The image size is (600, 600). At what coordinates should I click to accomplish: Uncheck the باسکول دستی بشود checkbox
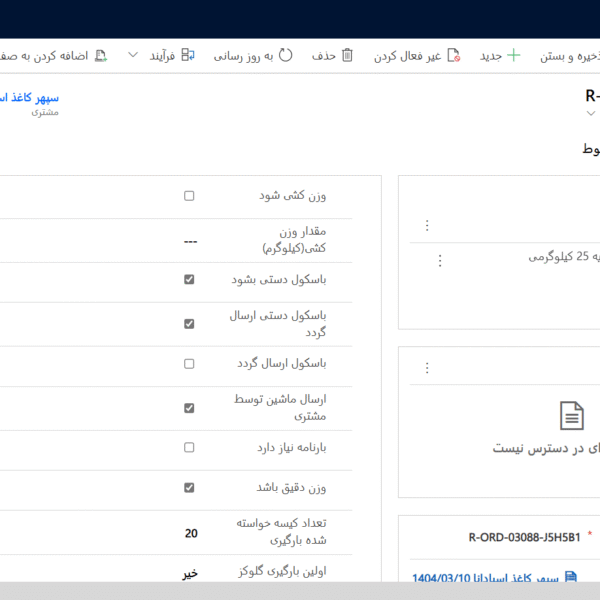coord(189,280)
